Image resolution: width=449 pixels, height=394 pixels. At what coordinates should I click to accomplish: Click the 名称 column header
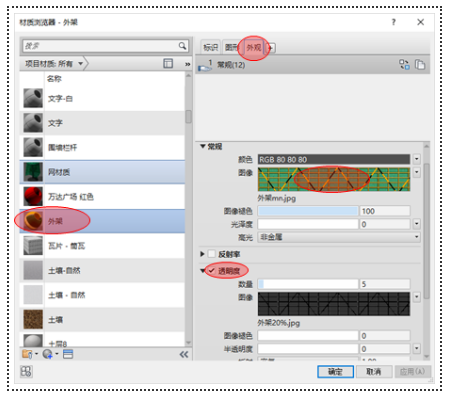click(54, 79)
